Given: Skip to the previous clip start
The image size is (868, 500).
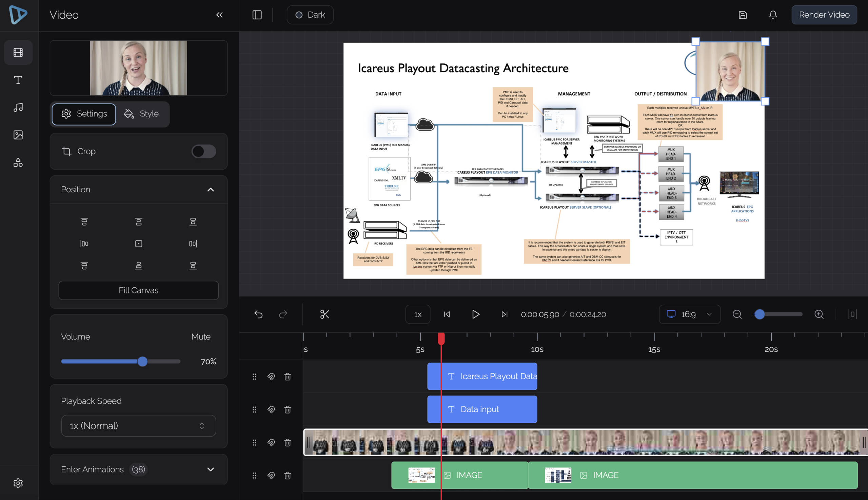Looking at the screenshot, I should pos(447,314).
